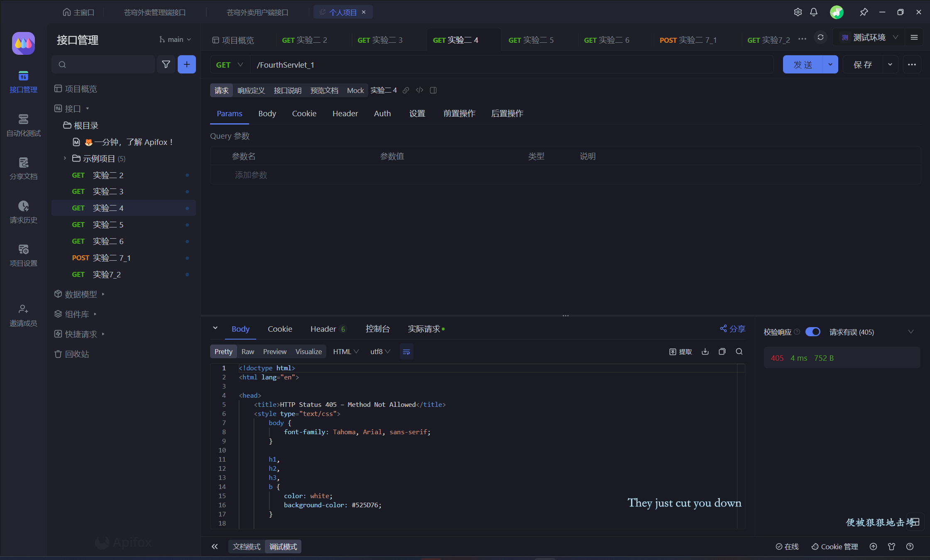930x560 pixels.
Task: Open the response 控制台 tab
Action: pos(377,329)
